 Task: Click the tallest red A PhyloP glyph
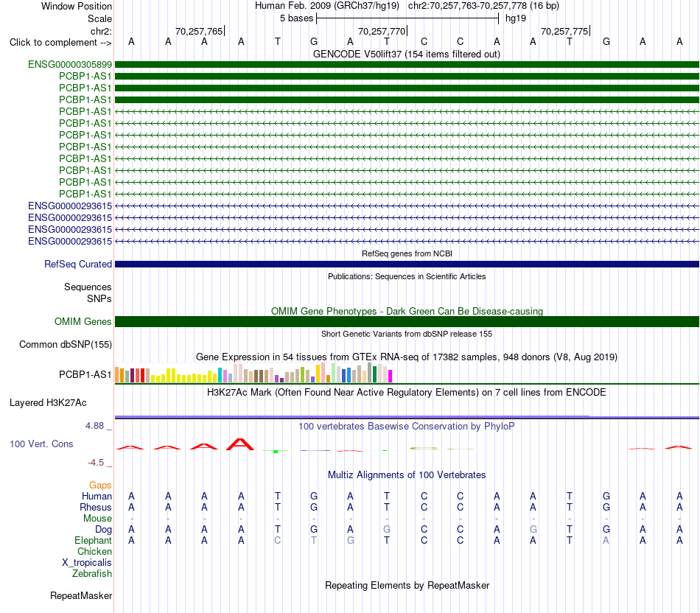coord(240,444)
